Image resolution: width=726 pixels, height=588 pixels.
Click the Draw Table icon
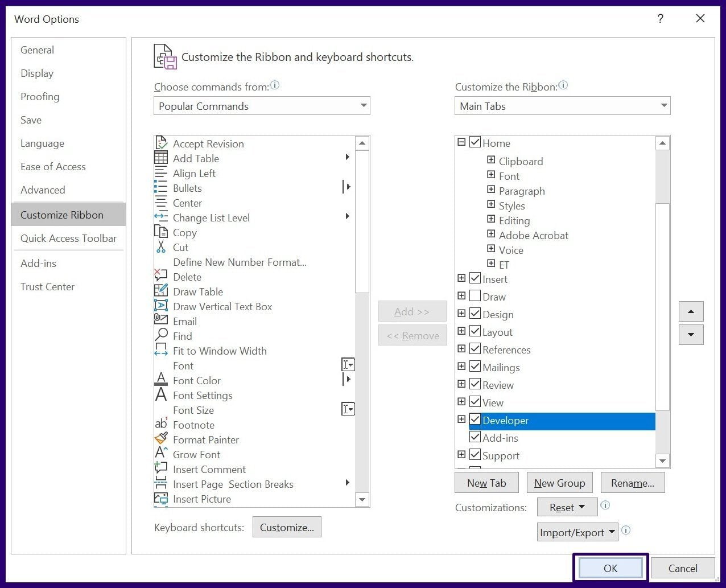(162, 291)
